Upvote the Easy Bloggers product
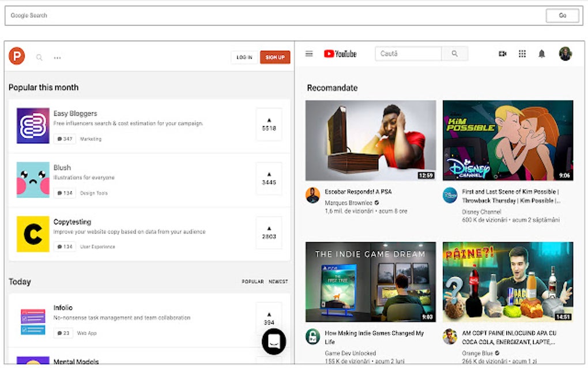 [269, 125]
